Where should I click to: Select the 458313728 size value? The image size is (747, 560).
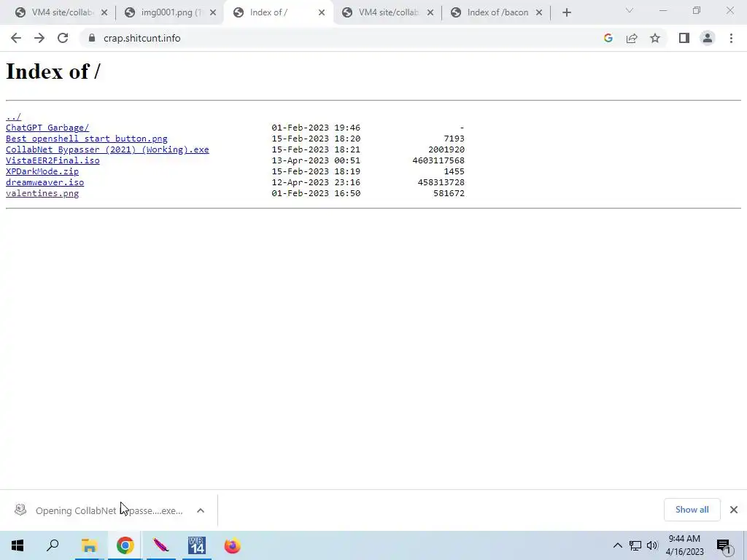(x=441, y=182)
